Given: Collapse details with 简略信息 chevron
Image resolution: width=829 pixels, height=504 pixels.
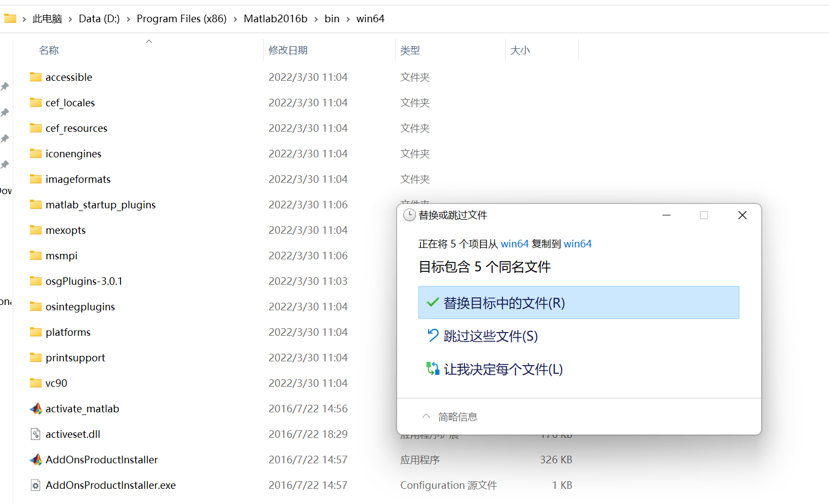Looking at the screenshot, I should [x=426, y=416].
